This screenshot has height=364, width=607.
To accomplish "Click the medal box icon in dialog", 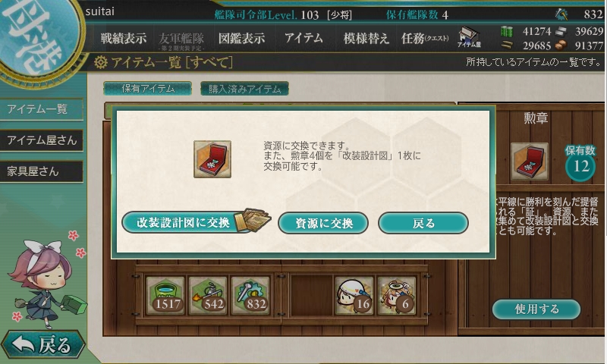I will click(x=212, y=159).
